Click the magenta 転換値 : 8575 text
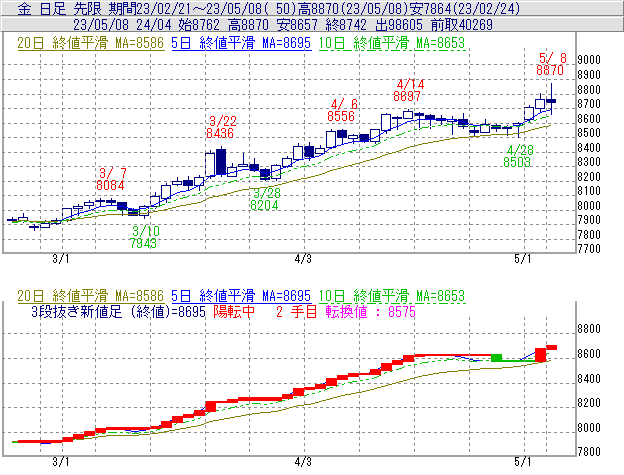 coord(370,312)
